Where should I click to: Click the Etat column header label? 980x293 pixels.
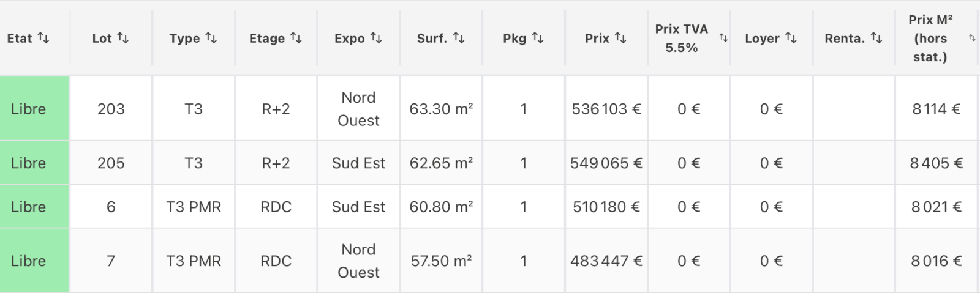[20, 38]
